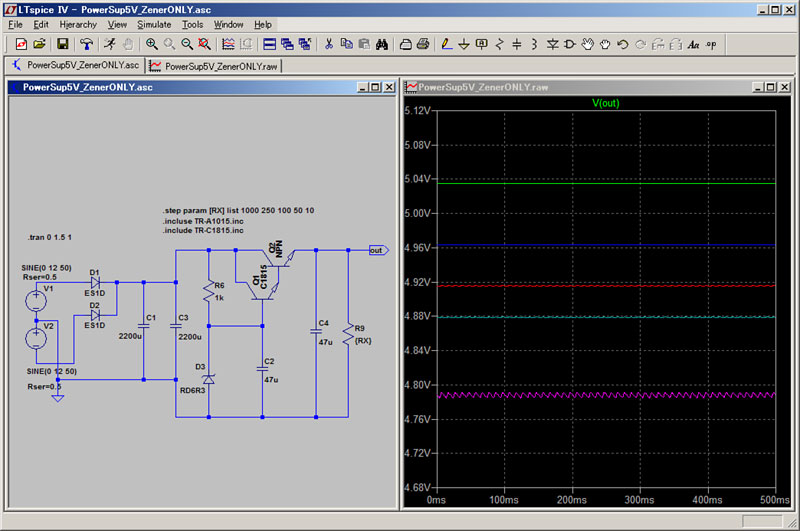This screenshot has height=531, width=800.
Task: Place a capacitor from the toolbar
Action: click(517, 44)
